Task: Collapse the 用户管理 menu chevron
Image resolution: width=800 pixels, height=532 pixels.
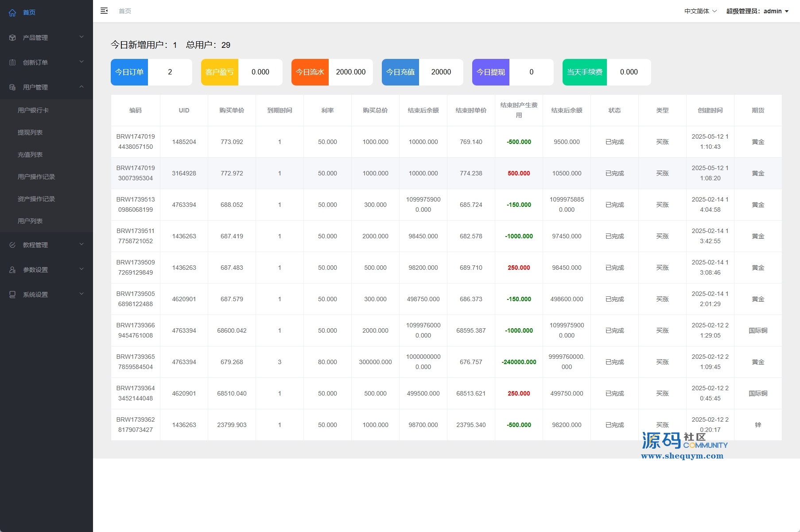Action: click(82, 87)
